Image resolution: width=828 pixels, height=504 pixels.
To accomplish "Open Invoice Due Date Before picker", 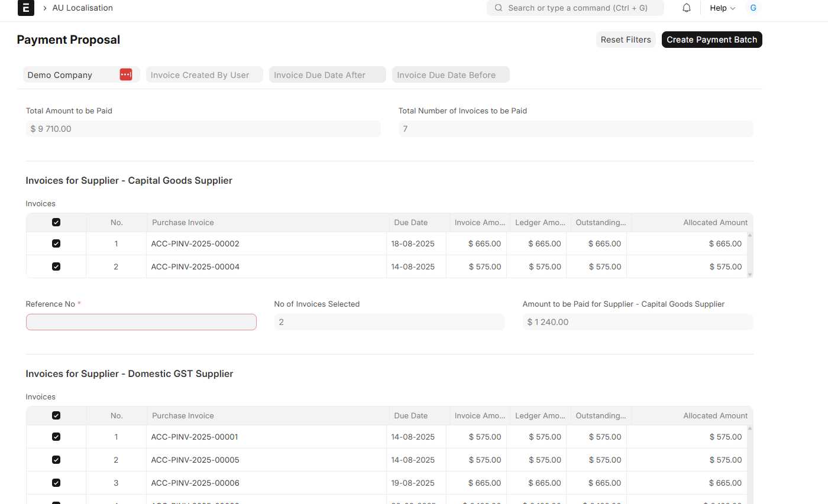I will click(450, 75).
